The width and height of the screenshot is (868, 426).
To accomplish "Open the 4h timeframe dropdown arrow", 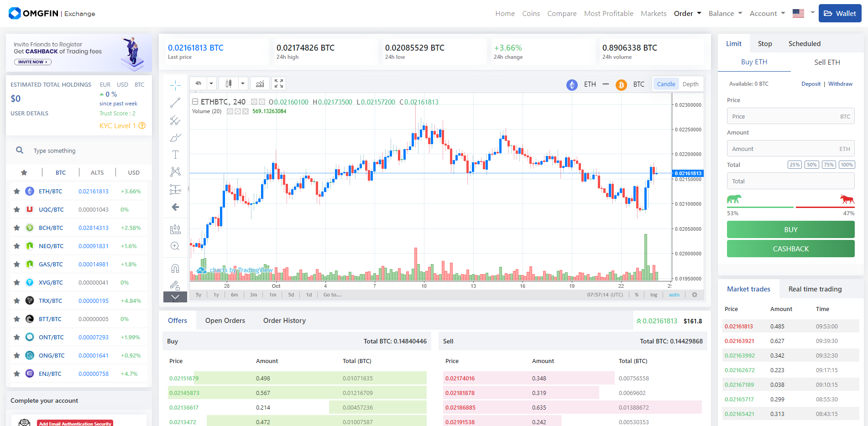I will pyautogui.click(x=211, y=83).
